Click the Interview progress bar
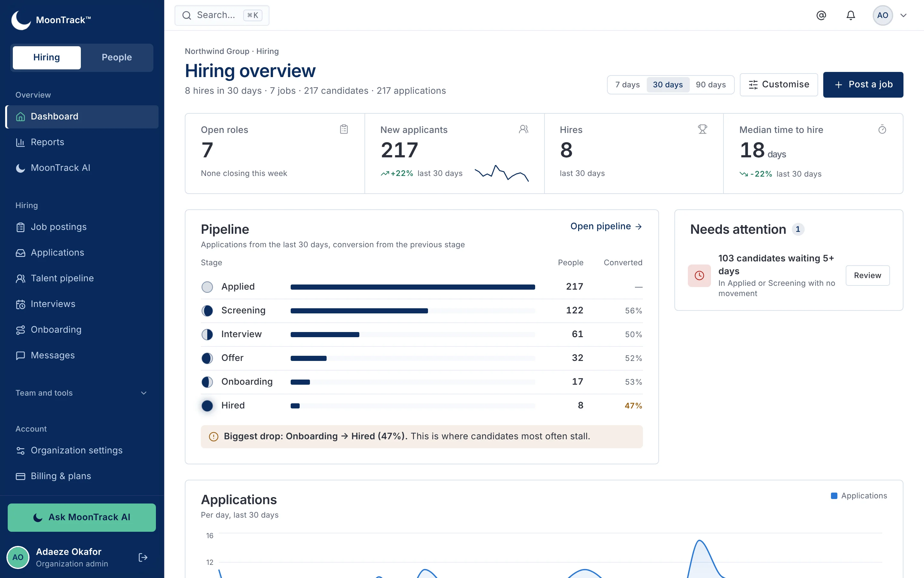 (x=413, y=335)
